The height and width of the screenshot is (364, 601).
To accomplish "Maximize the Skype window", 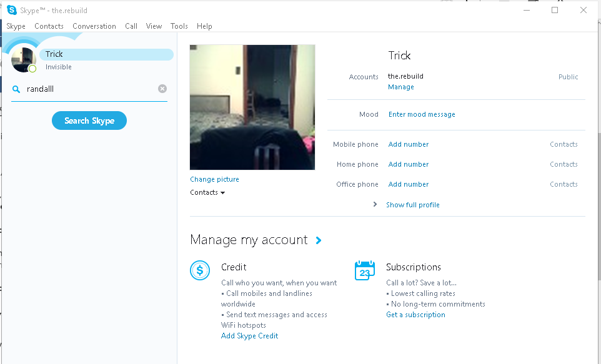I will pyautogui.click(x=555, y=11).
